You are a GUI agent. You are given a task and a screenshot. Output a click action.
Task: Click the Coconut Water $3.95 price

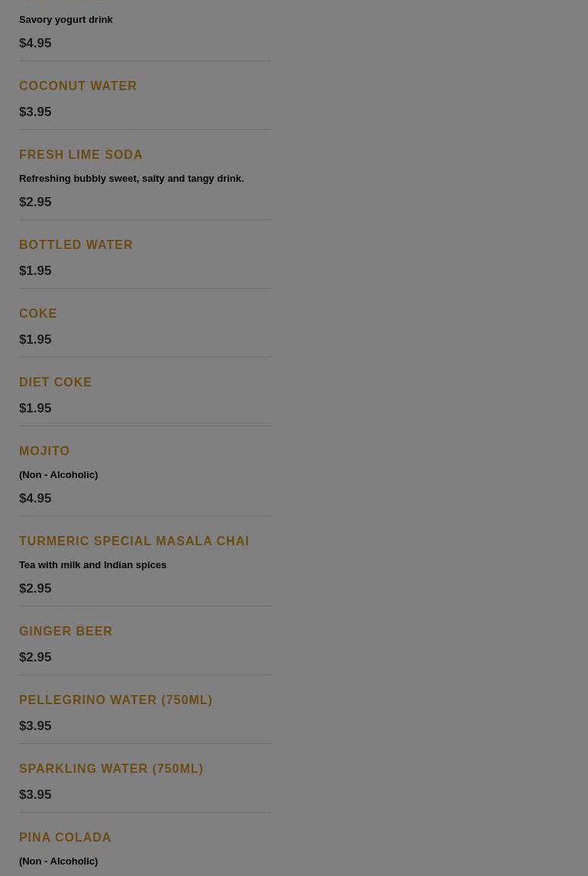[x=35, y=112]
